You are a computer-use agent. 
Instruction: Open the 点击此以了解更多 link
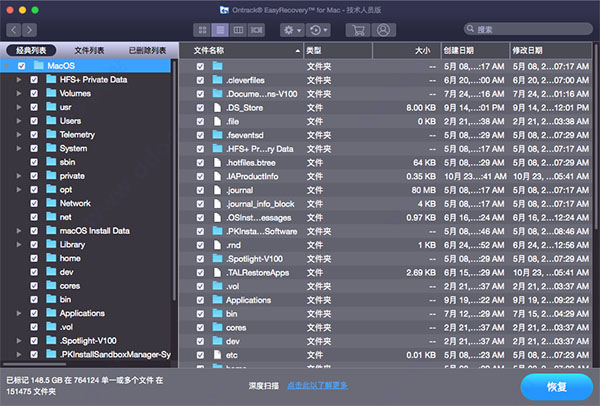pyautogui.click(x=317, y=385)
